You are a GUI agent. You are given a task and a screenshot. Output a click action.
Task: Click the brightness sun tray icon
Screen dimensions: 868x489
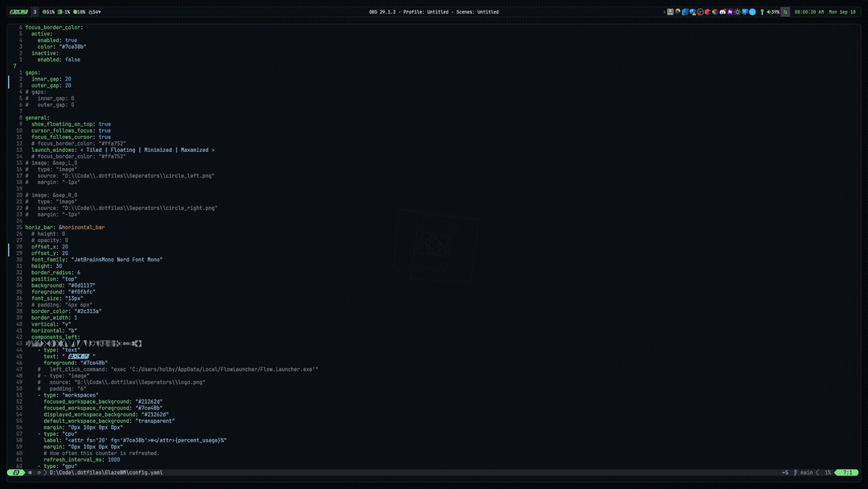[737, 12]
